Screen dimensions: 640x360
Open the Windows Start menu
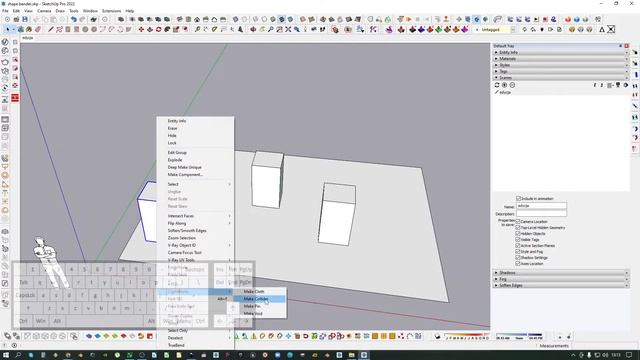pos(6,355)
